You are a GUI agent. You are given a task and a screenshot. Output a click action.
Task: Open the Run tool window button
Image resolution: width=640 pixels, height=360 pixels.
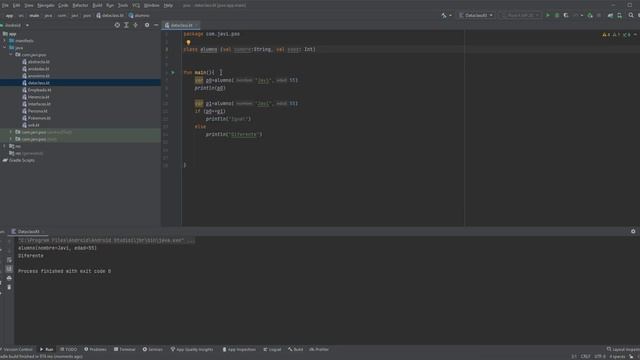coord(47,349)
